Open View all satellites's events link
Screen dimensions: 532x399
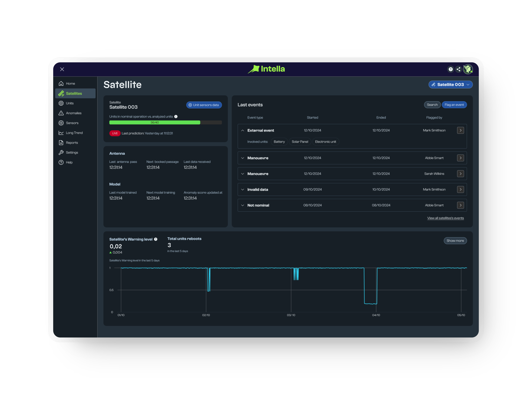pos(445,218)
